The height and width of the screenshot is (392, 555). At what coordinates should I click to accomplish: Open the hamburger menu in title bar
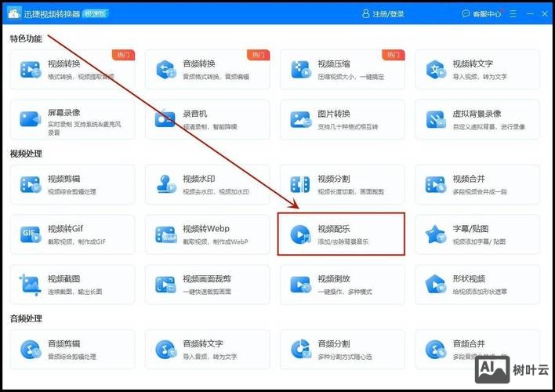tap(513, 14)
